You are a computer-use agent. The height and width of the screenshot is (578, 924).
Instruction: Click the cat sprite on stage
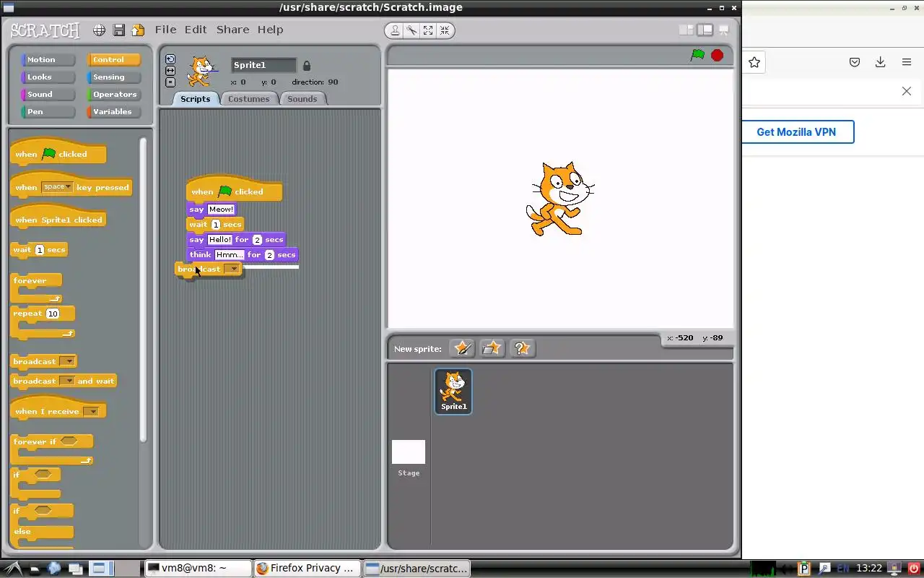(560, 199)
